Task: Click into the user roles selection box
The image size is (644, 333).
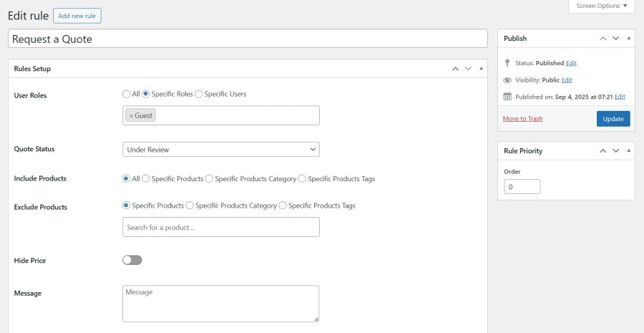Action: (221, 115)
